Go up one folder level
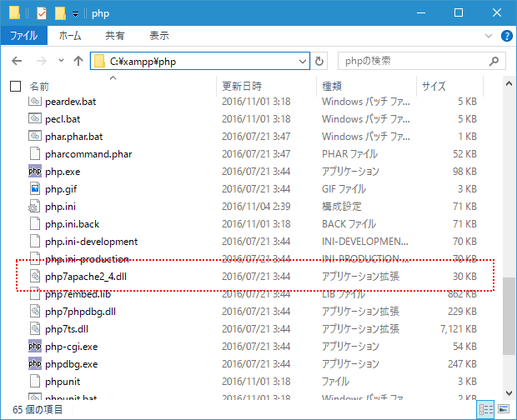Viewport: 517px width, 420px height. click(x=78, y=61)
